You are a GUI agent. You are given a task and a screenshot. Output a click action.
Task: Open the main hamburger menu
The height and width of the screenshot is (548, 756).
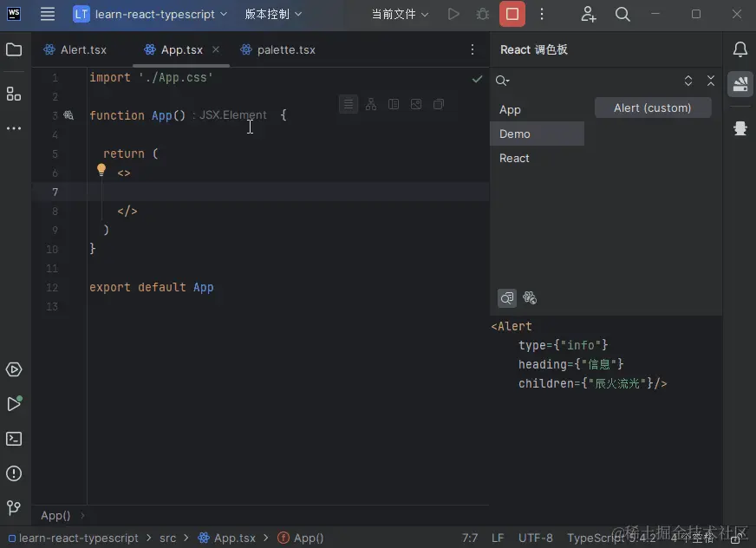[x=47, y=14]
